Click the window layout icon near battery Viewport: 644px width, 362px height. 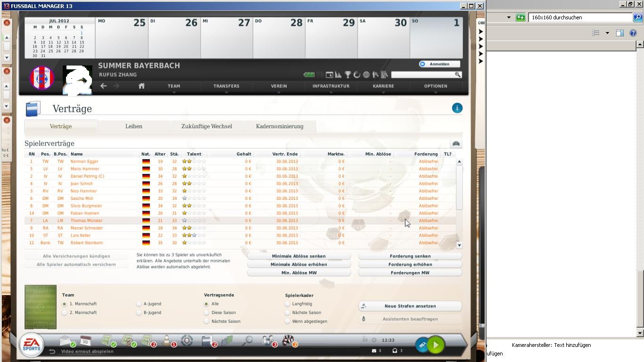[x=330, y=74]
